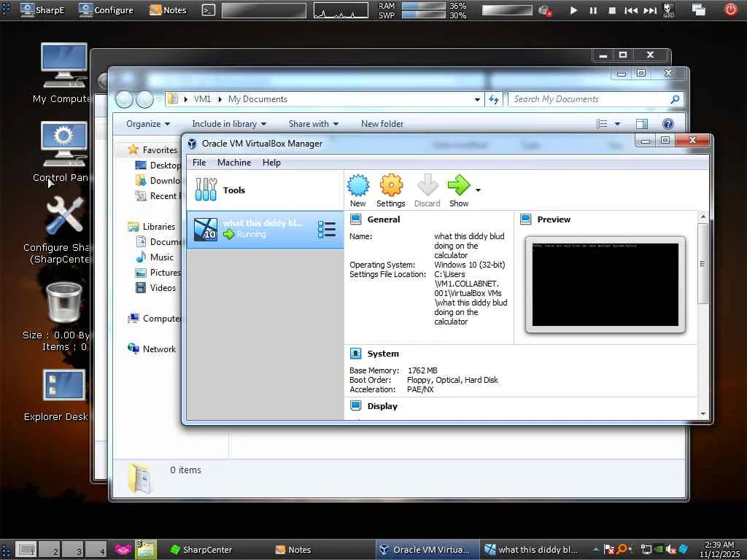Open Share with dropdown
This screenshot has width=747, height=560.
tap(314, 124)
